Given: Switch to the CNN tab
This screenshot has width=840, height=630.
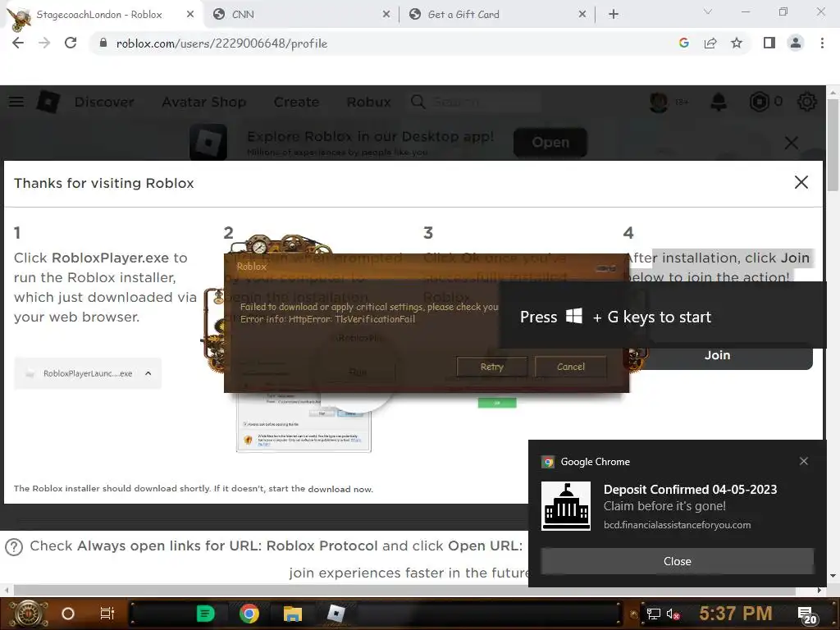Looking at the screenshot, I should point(301,15).
